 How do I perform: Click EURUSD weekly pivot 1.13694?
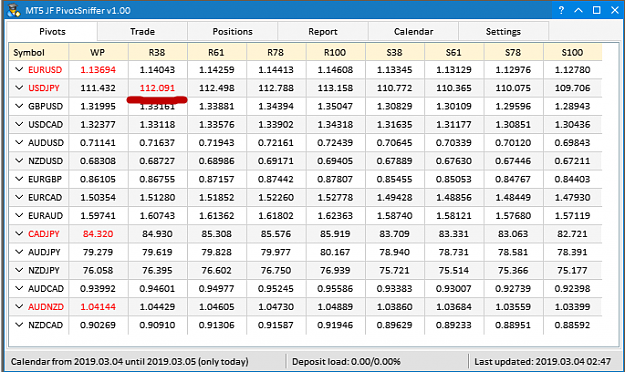point(98,70)
